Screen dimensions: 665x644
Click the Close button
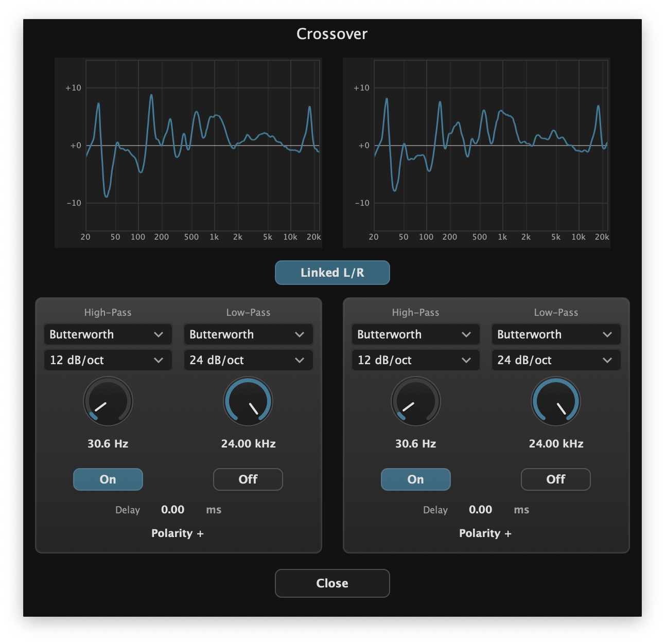click(x=332, y=583)
